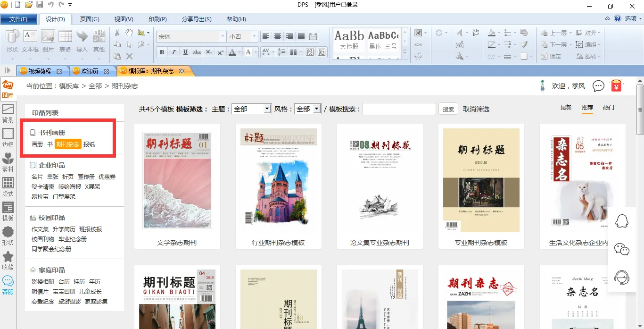This screenshot has height=329, width=644.
Task: Select the 表格 table insert icon
Action: [x=65, y=41]
